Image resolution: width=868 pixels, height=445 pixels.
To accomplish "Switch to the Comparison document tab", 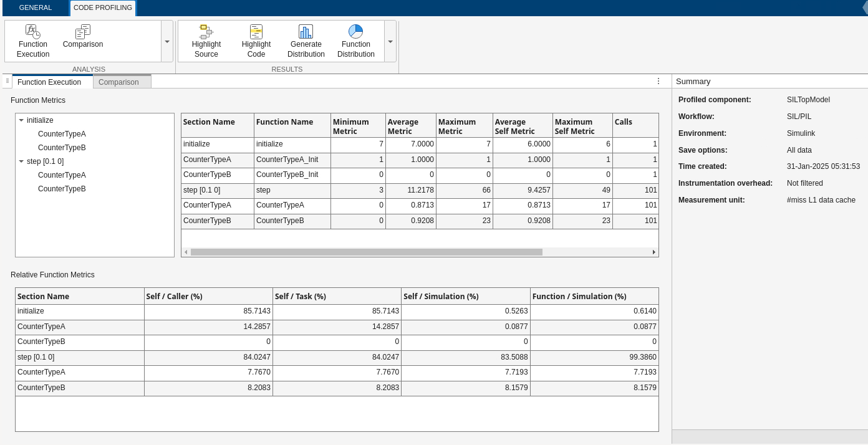I will point(118,82).
